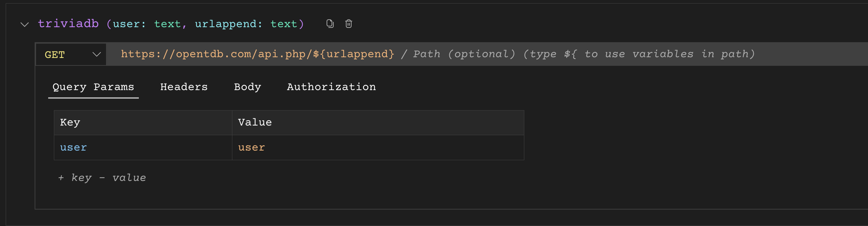Open the GET method dropdown
This screenshot has height=226, width=868.
[71, 54]
